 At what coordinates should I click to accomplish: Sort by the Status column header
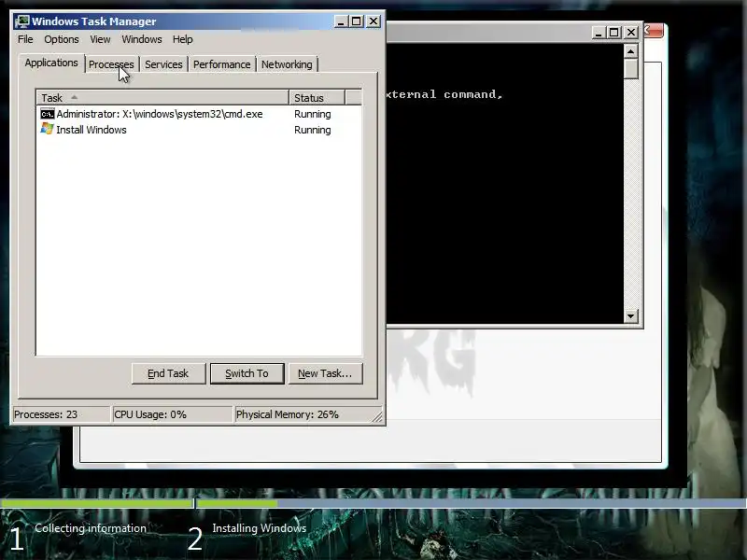(x=317, y=98)
